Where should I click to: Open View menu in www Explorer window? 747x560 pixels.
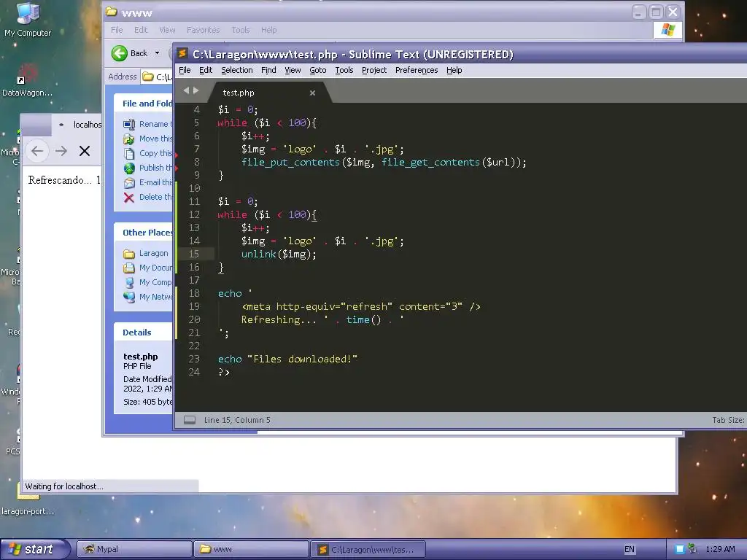pyautogui.click(x=167, y=30)
